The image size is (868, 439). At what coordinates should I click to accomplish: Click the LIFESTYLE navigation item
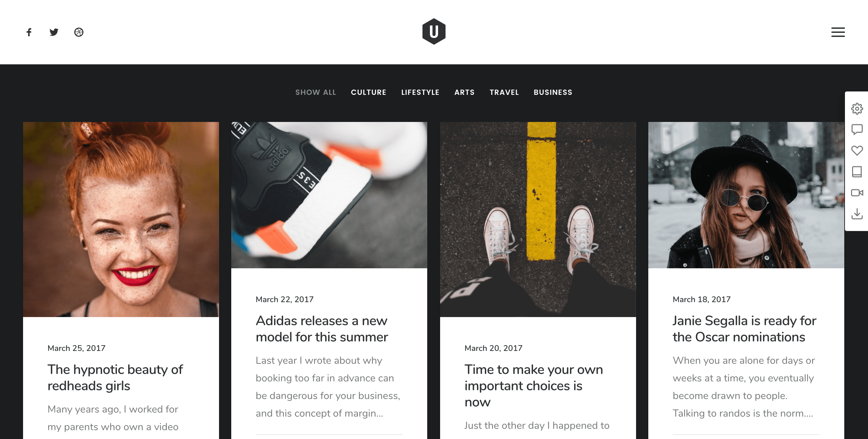pyautogui.click(x=421, y=92)
